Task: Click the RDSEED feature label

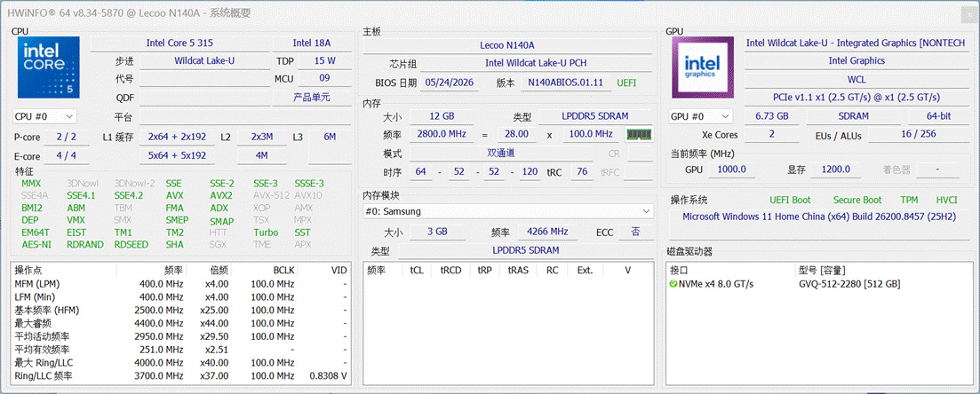Action: click(x=131, y=245)
